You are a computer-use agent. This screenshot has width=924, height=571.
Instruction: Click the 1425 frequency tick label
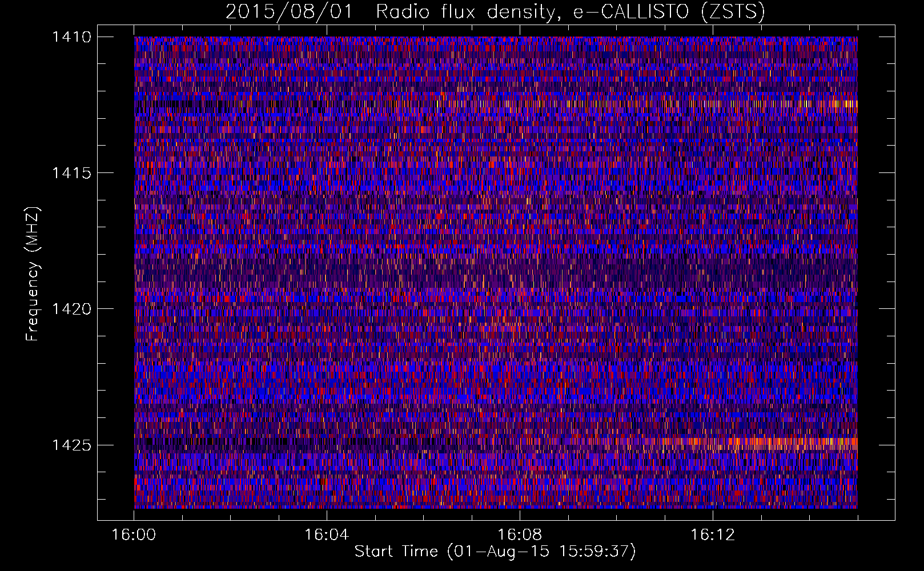point(71,445)
